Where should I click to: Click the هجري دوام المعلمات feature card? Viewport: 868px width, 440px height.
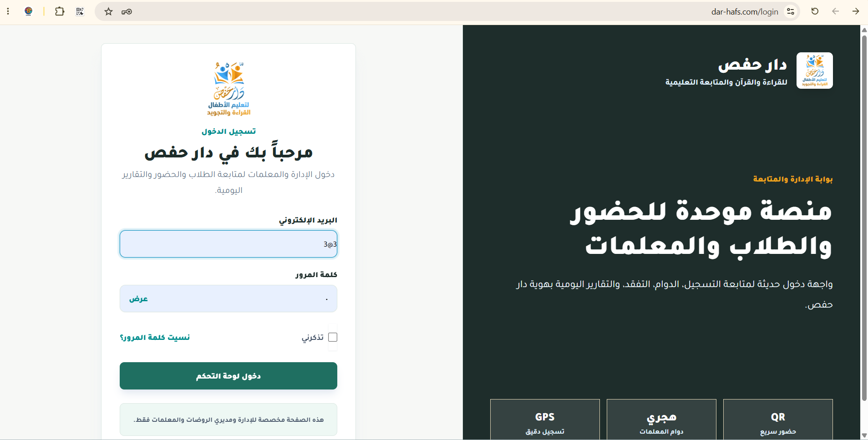(661, 419)
